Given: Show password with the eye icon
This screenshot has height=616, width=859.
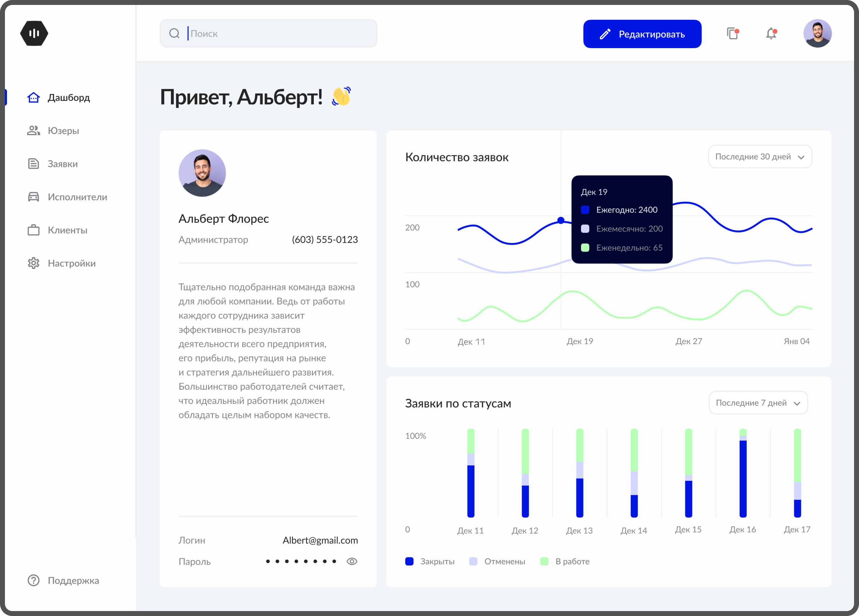Looking at the screenshot, I should point(352,561).
